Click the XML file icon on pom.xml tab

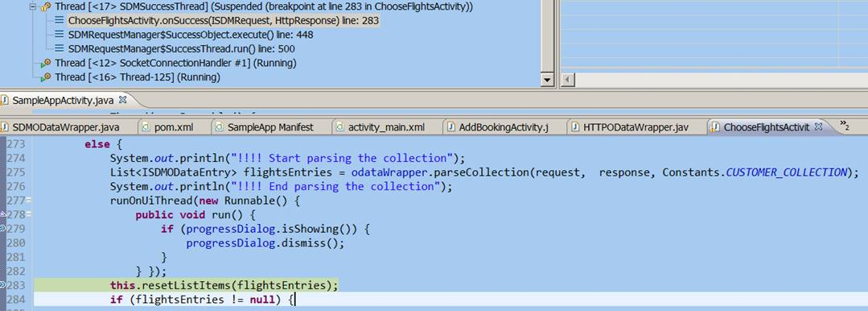pos(146,127)
